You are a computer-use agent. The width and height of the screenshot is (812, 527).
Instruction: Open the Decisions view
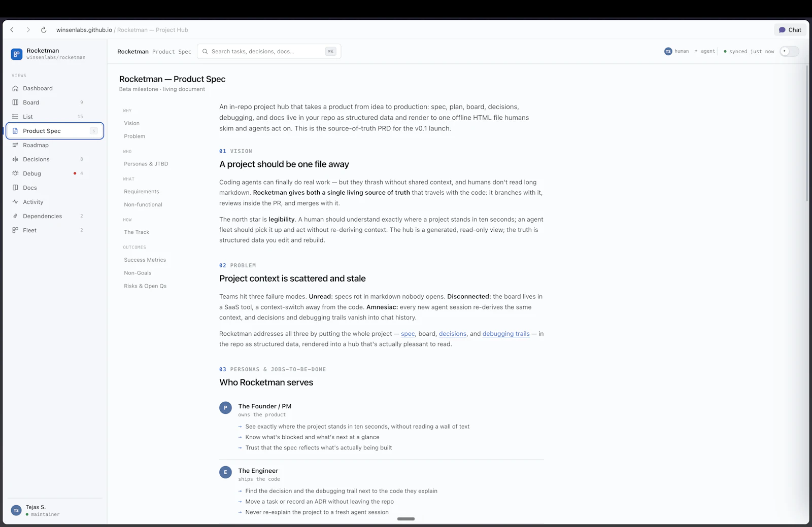click(55, 159)
